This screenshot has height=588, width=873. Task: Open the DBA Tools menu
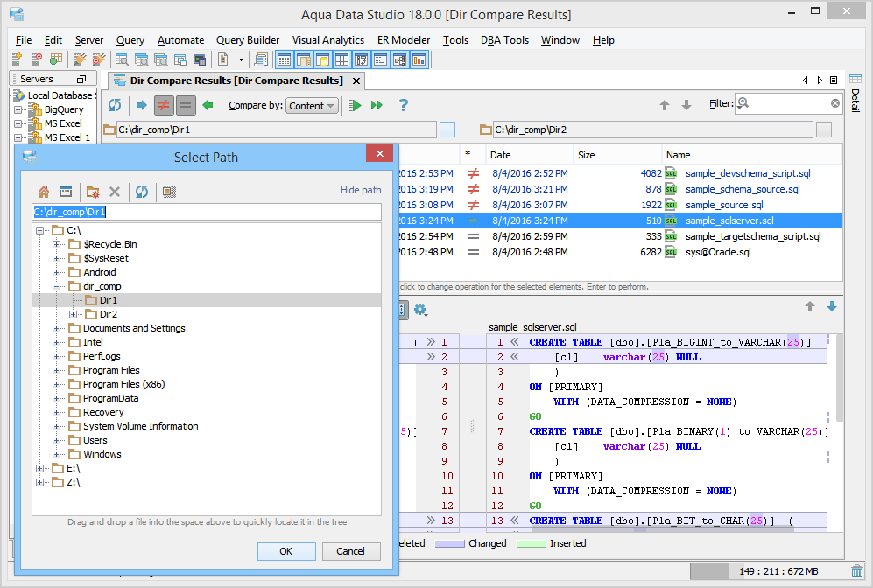504,40
